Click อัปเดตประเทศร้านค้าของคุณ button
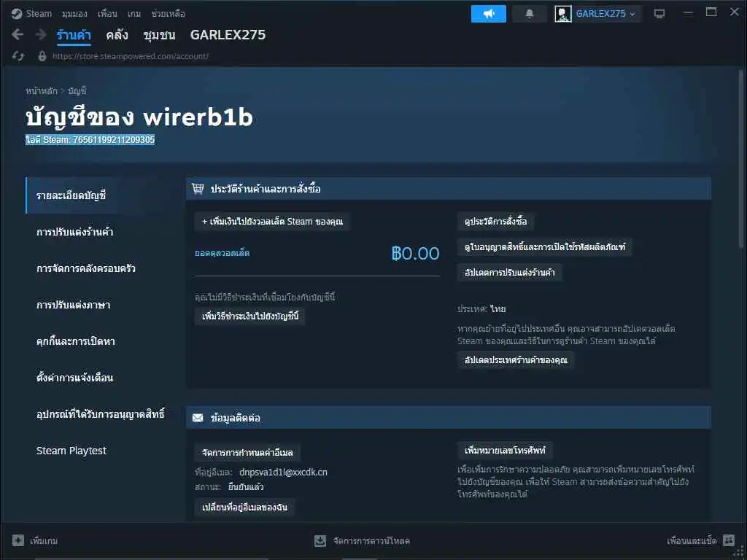The width and height of the screenshot is (747, 560). pyautogui.click(x=516, y=360)
